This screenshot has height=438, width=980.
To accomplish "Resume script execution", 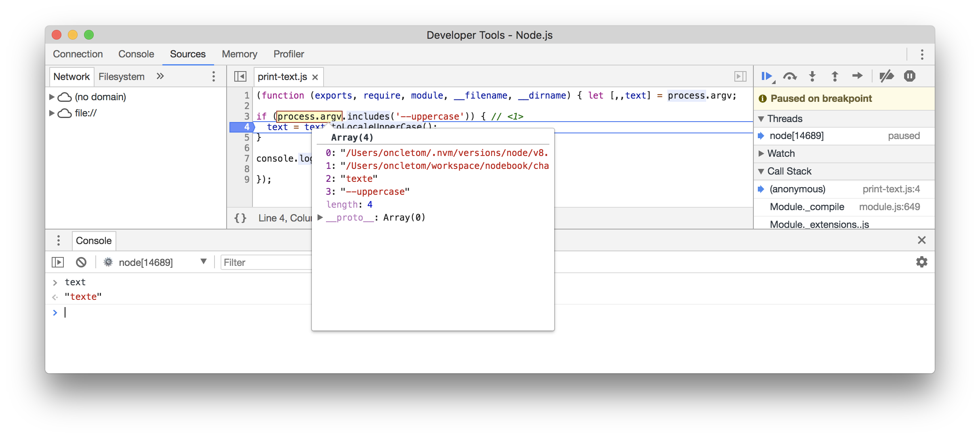I will (767, 76).
